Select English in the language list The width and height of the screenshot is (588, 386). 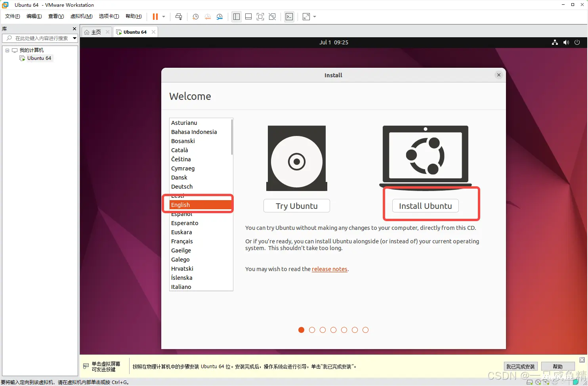200,205
